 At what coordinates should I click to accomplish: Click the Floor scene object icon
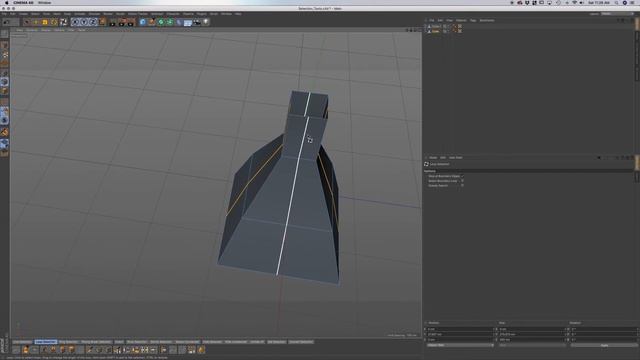pyautogui.click(x=188, y=22)
